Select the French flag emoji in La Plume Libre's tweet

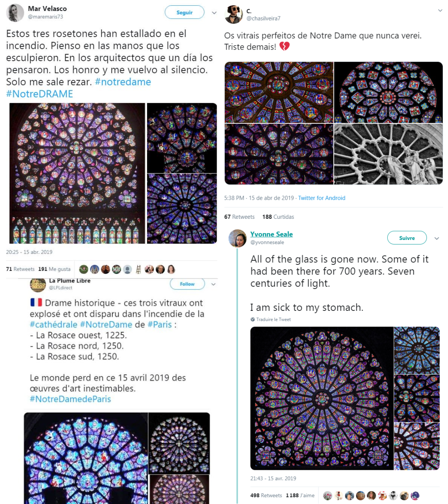tap(36, 302)
